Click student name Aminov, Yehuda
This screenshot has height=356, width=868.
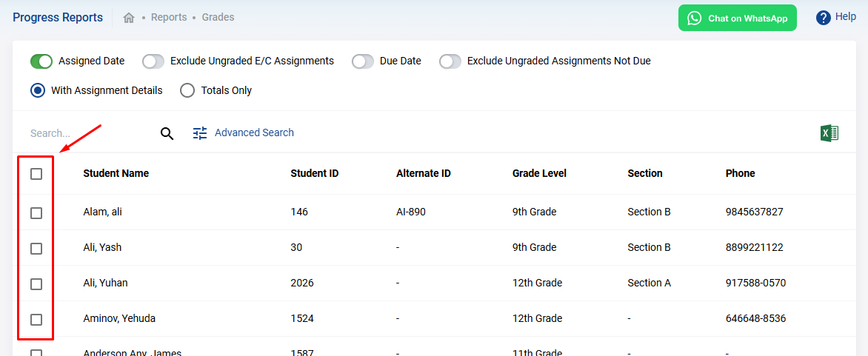(119, 318)
